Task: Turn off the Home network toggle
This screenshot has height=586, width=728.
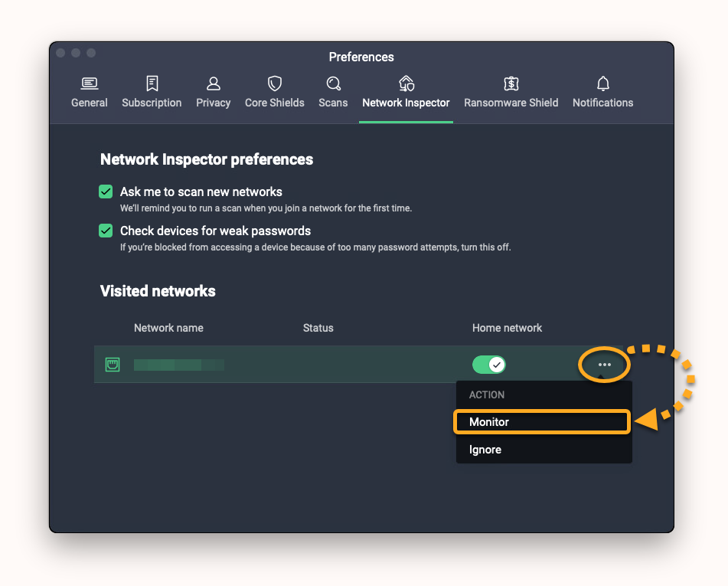Action: 489,365
